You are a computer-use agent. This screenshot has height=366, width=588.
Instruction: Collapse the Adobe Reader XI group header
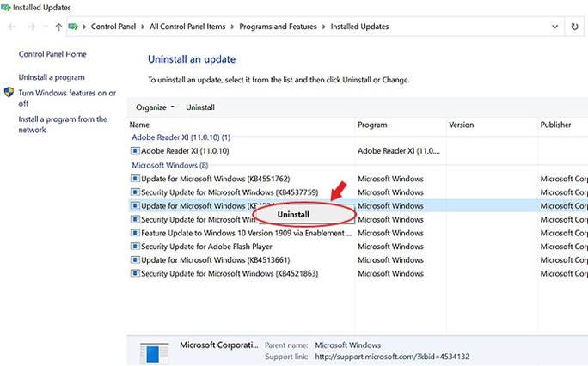pyautogui.click(x=181, y=137)
